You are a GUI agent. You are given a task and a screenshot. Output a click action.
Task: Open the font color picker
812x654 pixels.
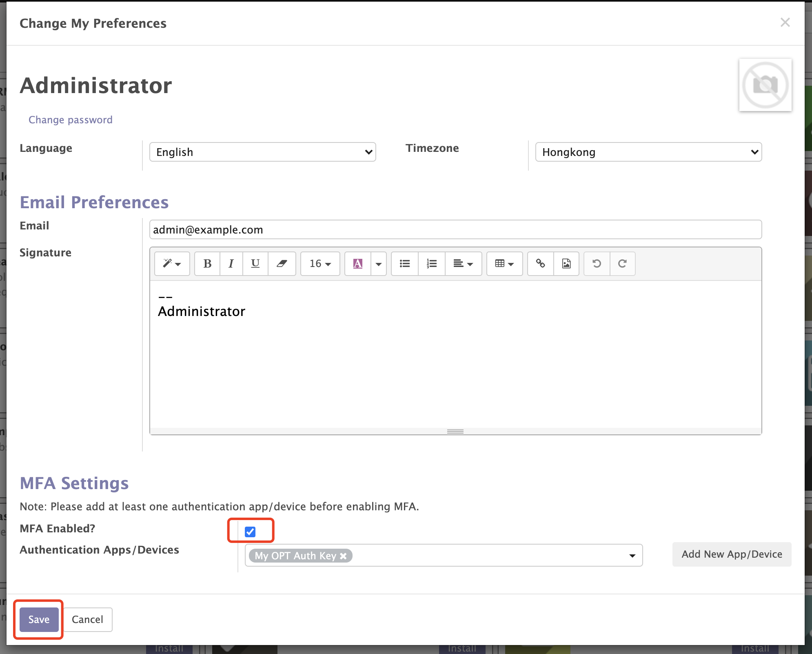(357, 264)
